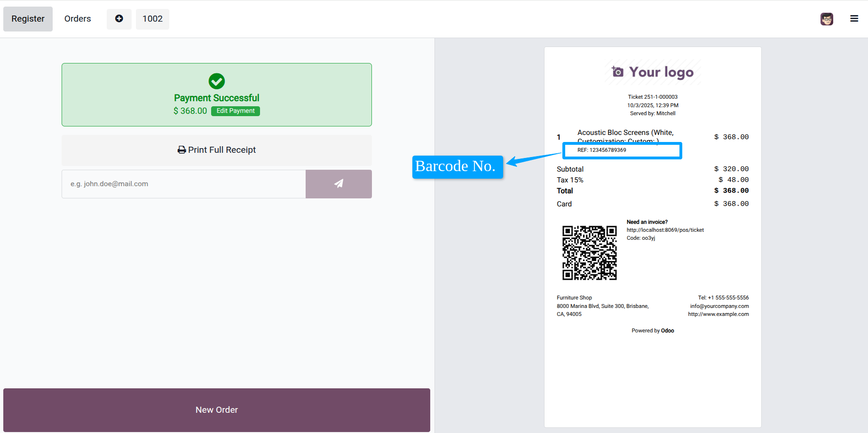Click the bold Total label
Viewport: 868px width, 433px height.
(x=565, y=191)
